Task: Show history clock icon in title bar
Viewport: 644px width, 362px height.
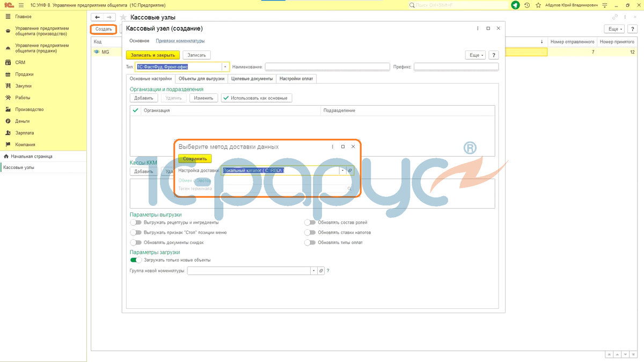Action: pos(527,5)
